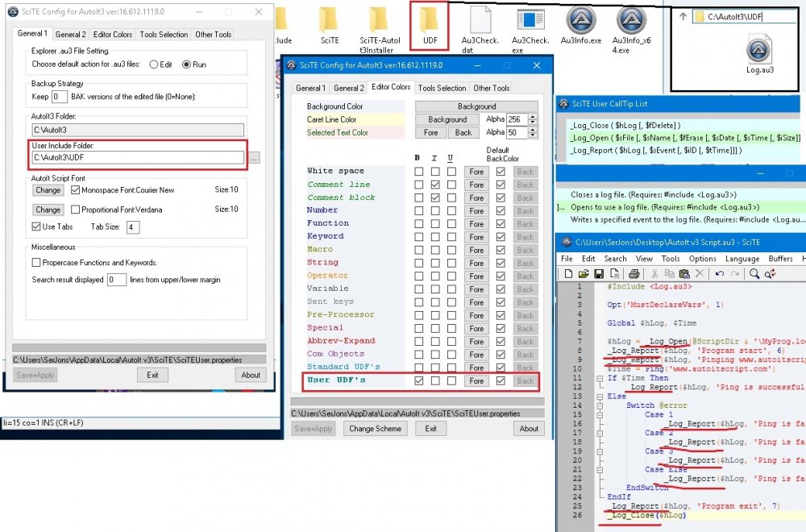Screen dimensions: 806x532
Task: Collapse the Case Else fold at line 21
Action: point(600,470)
